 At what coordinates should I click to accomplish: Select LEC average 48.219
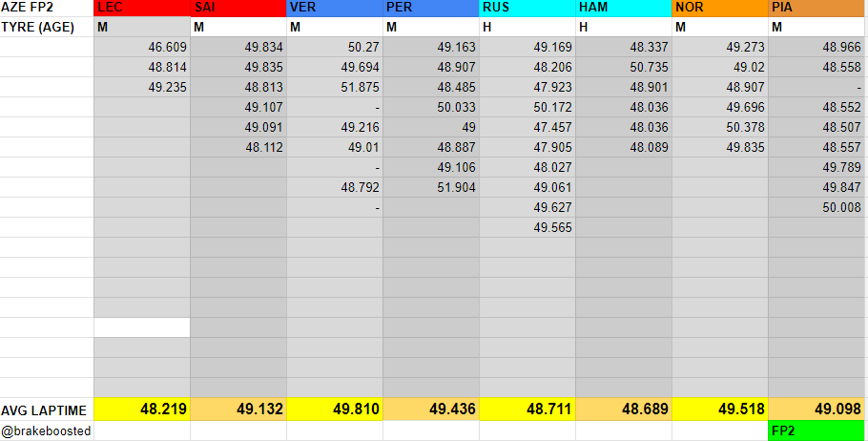(142, 409)
